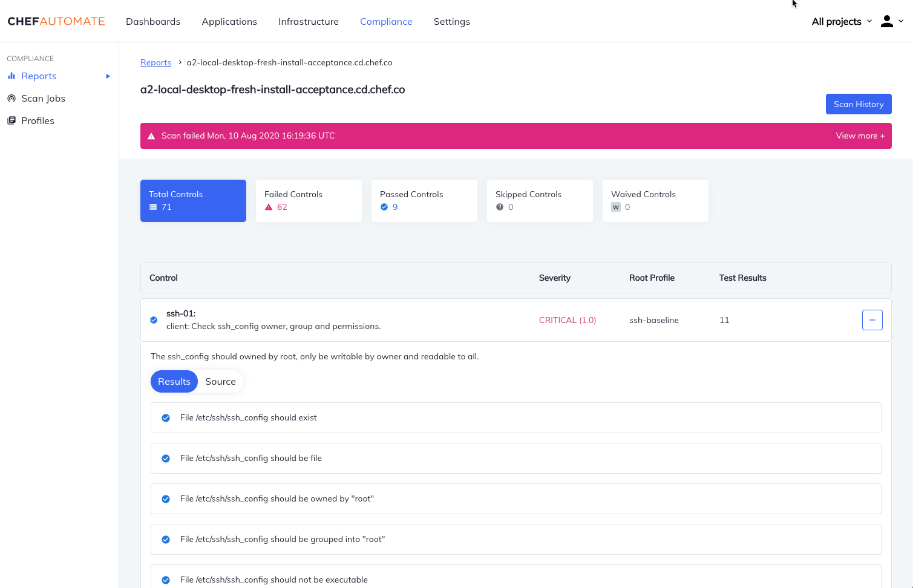Select the Results view toggle
Viewport: 913px width, 588px height.
[x=174, y=381]
